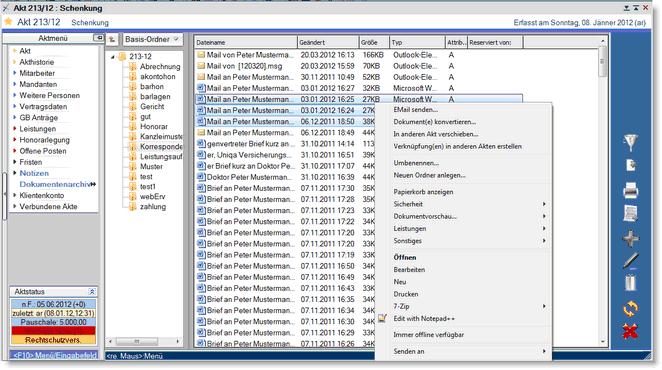This screenshot has height=370, width=662.
Task: Click Öffnen in context menu
Action: point(404,257)
